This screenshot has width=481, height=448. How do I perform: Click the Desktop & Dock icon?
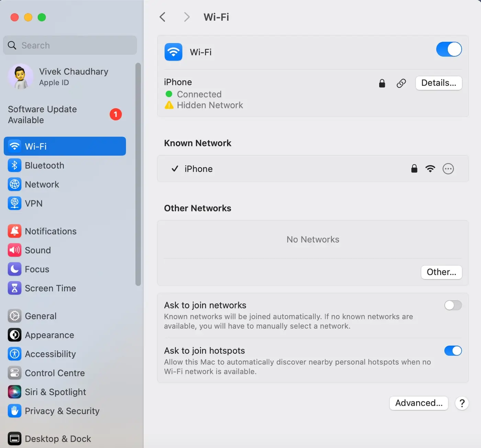(x=14, y=439)
